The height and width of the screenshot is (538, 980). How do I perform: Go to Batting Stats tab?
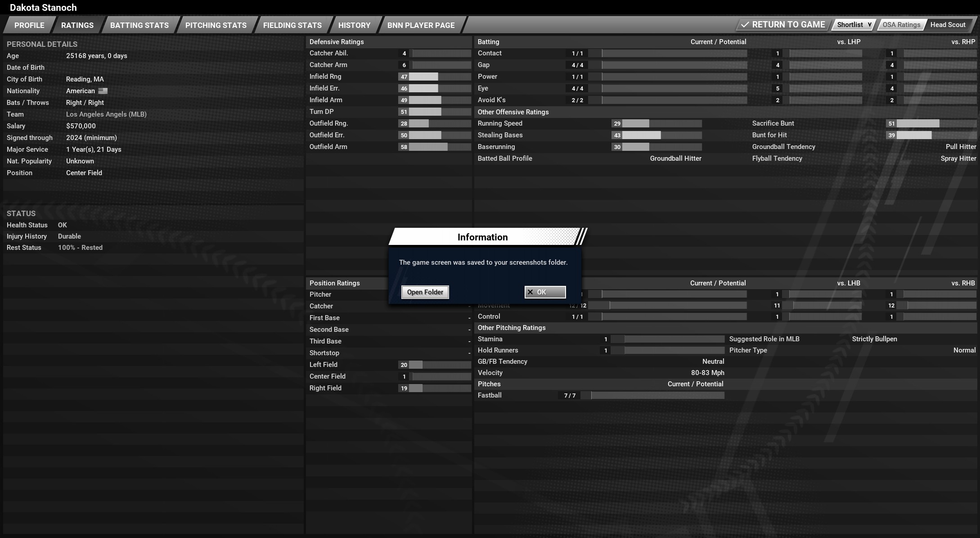(139, 25)
